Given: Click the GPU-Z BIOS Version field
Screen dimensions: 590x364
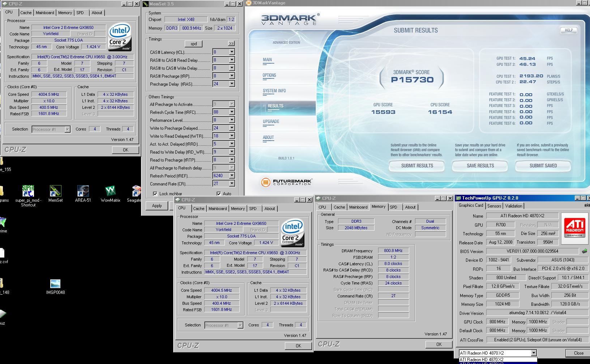Looking at the screenshot, I should (x=533, y=251).
